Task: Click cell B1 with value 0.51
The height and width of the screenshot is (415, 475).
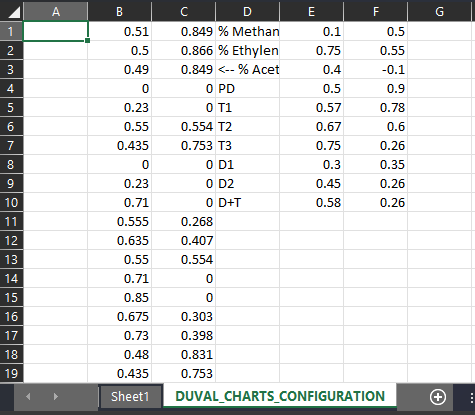Action: click(120, 31)
